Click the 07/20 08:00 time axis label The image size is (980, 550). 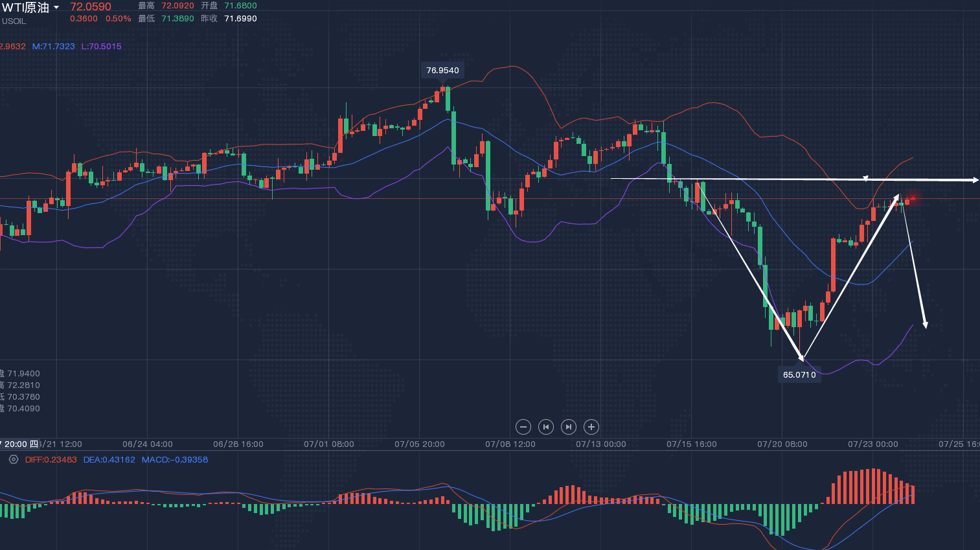tap(782, 444)
